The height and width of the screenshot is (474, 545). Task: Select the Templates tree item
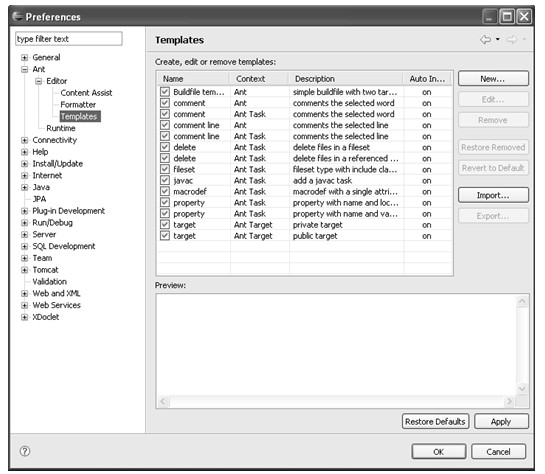pyautogui.click(x=80, y=116)
